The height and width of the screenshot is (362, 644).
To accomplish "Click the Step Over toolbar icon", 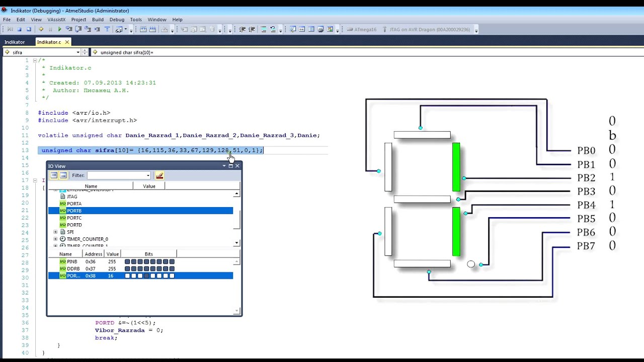I will pyautogui.click(x=78, y=29).
